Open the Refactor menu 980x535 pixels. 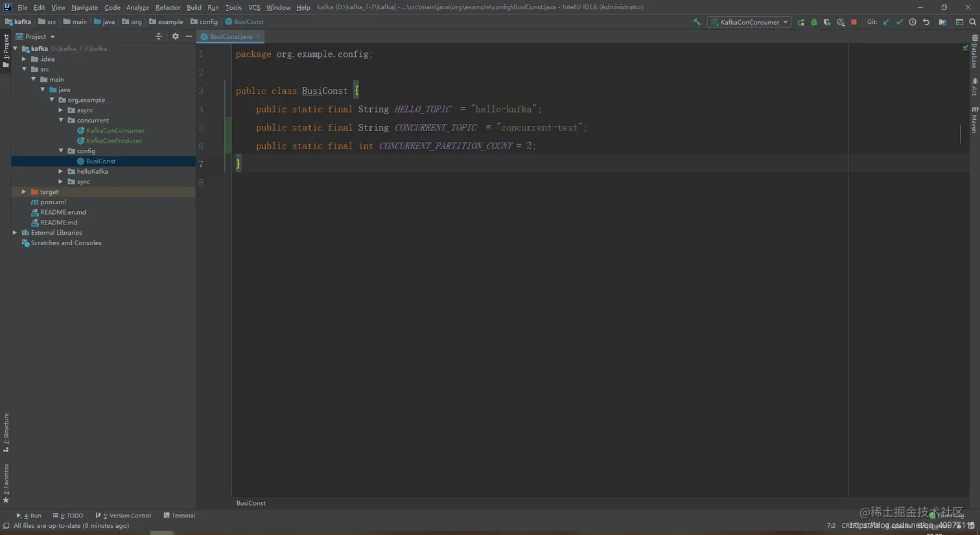point(168,7)
